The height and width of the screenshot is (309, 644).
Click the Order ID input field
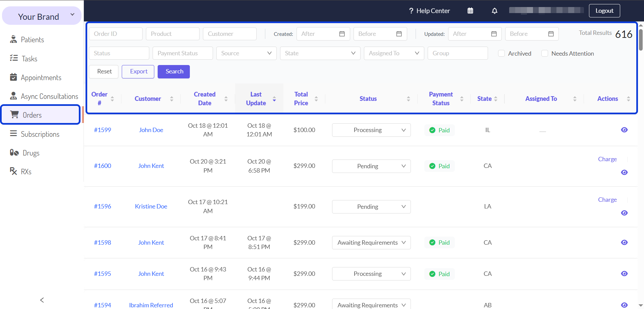coord(115,34)
